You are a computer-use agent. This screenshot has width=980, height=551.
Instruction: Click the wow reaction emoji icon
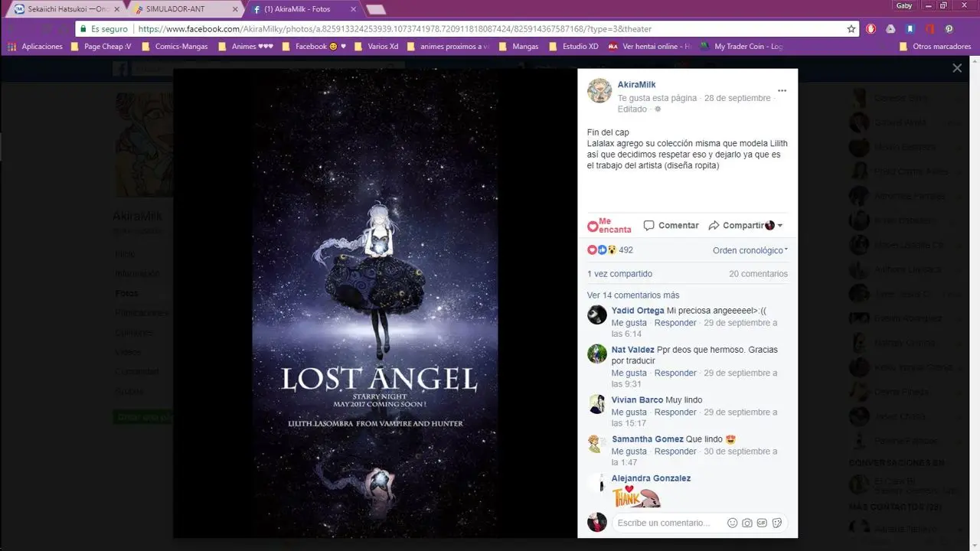tap(612, 250)
